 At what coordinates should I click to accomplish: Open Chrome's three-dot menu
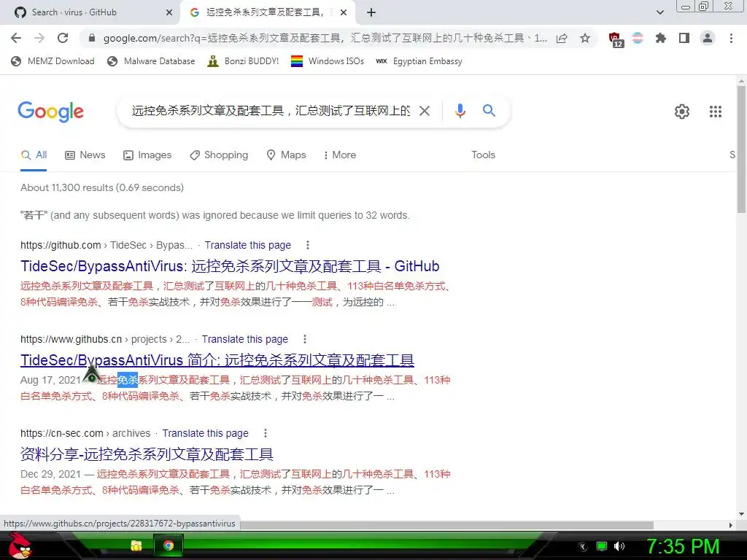731,38
